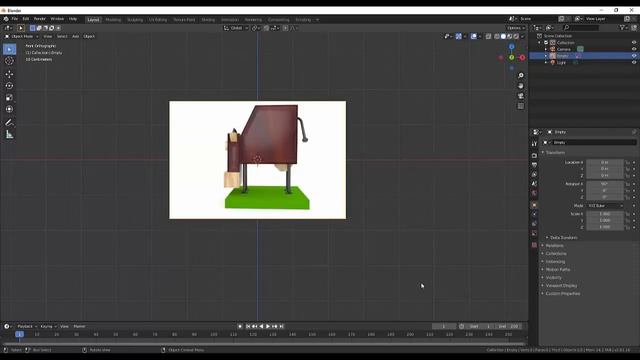Switch to material preview shading
The height and width of the screenshot is (360, 640).
510,36
